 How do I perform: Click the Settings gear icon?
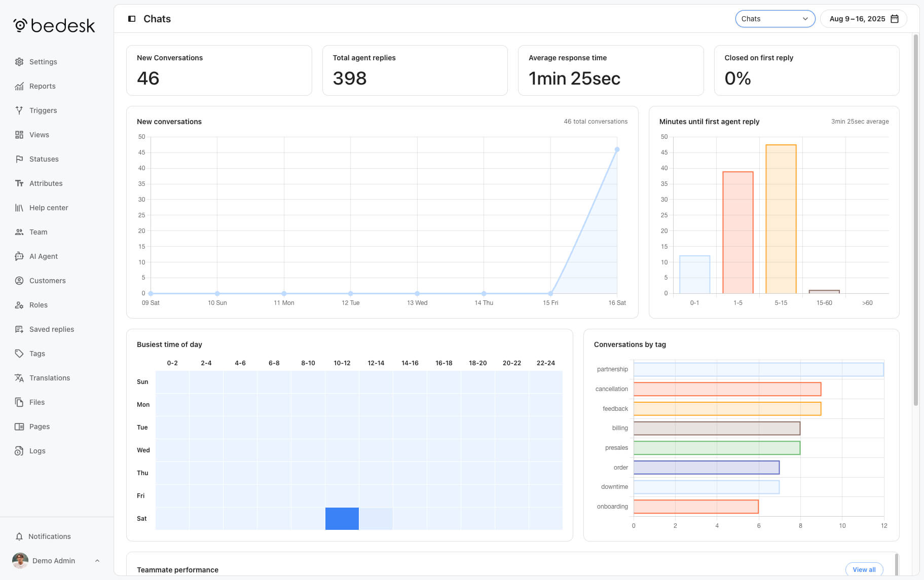[x=19, y=62]
